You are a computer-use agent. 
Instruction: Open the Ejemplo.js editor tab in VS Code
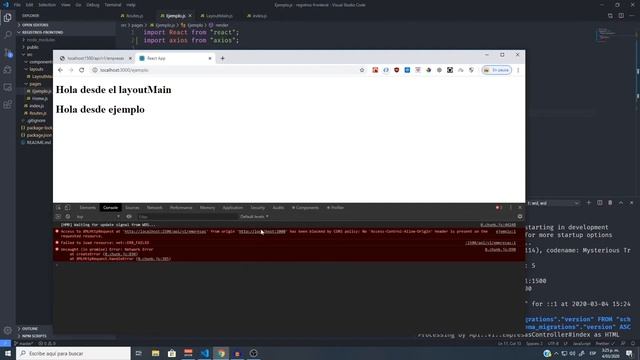(x=176, y=16)
